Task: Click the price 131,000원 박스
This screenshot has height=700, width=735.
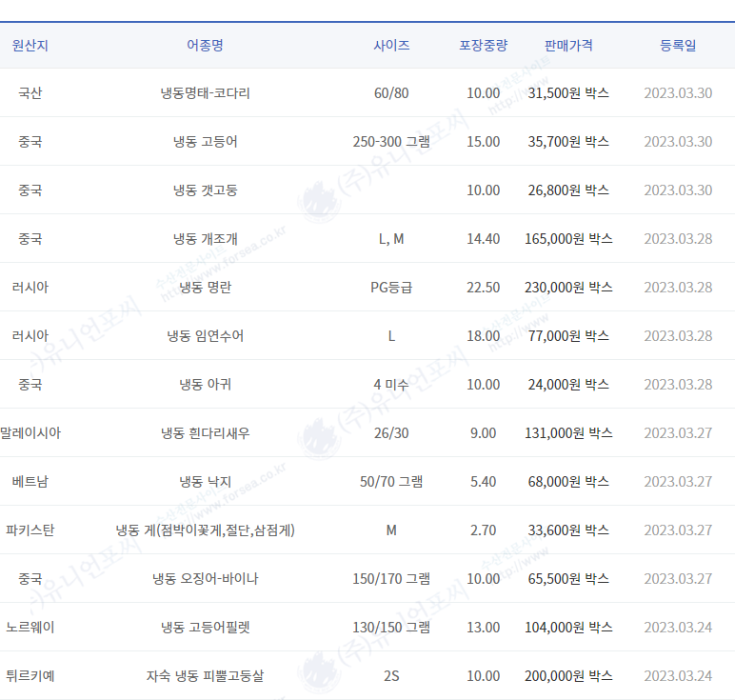Action: [x=568, y=433]
